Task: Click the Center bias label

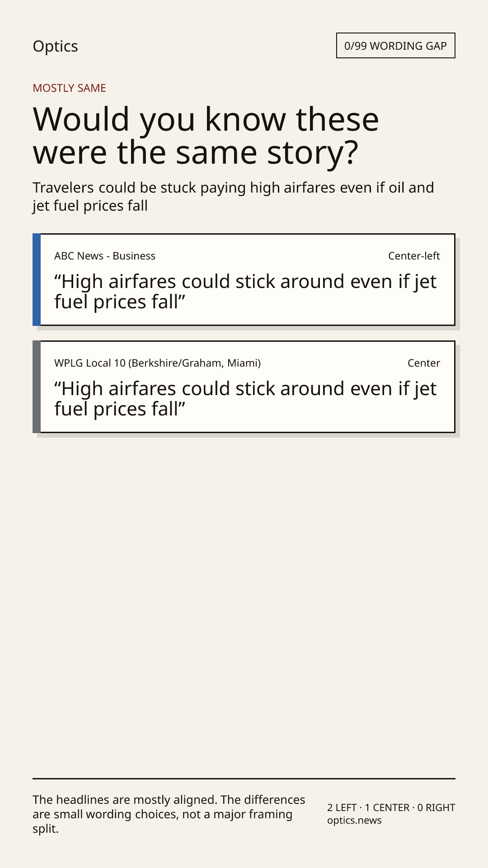Action: tap(424, 363)
